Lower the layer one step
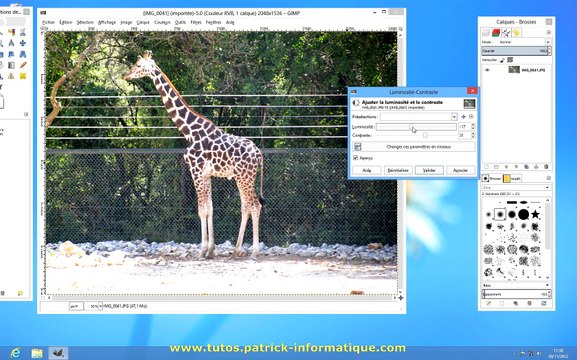The height and width of the screenshot is (360, 577). pos(516,167)
